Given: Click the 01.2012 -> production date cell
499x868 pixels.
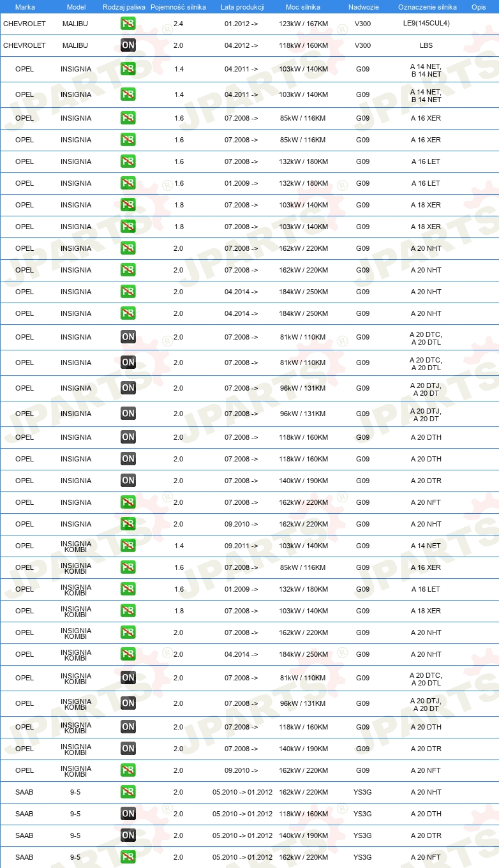Looking at the screenshot, I should 241,24.
